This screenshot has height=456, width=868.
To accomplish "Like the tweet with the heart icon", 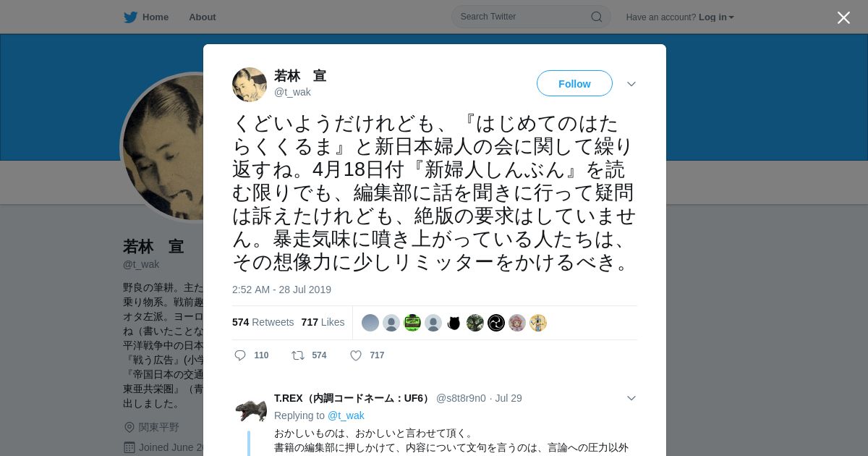I will (356, 355).
